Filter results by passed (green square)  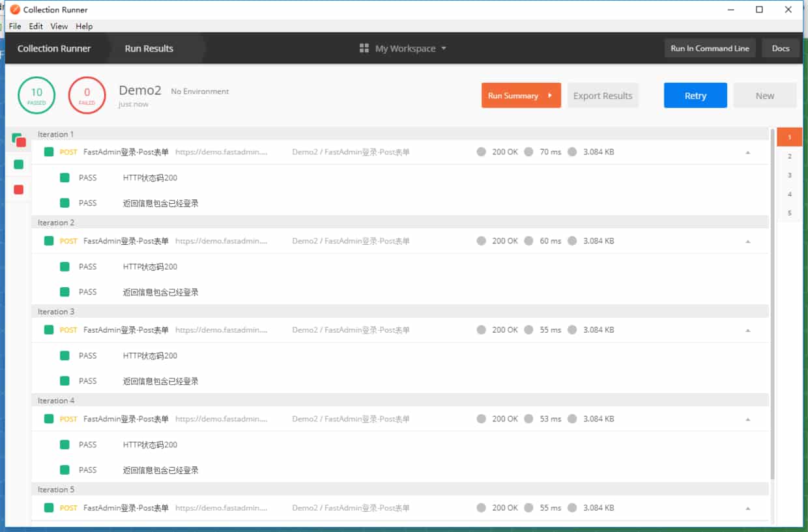[18, 164]
